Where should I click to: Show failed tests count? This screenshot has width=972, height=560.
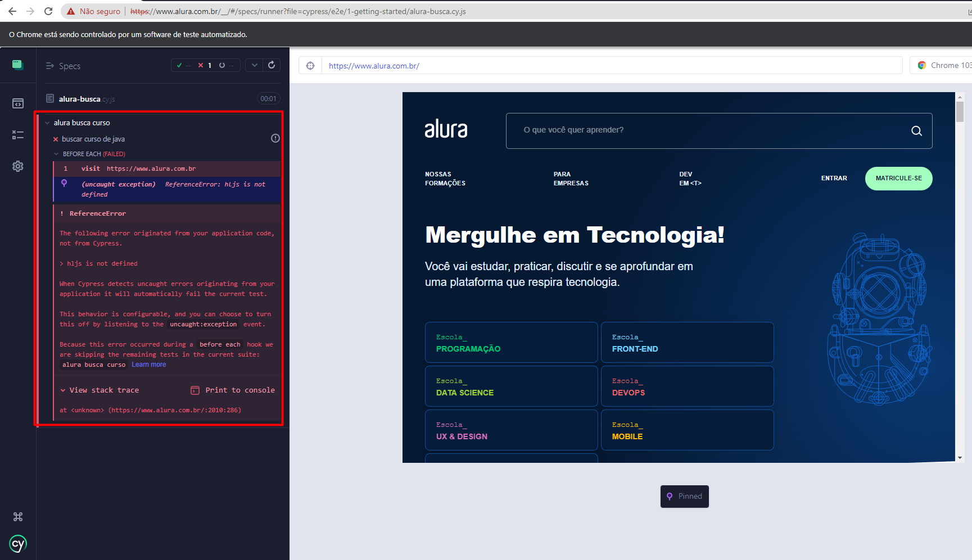pyautogui.click(x=205, y=66)
